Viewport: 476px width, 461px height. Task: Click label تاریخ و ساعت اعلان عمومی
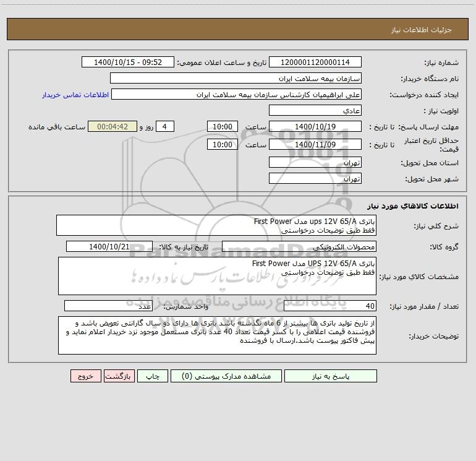221,62
